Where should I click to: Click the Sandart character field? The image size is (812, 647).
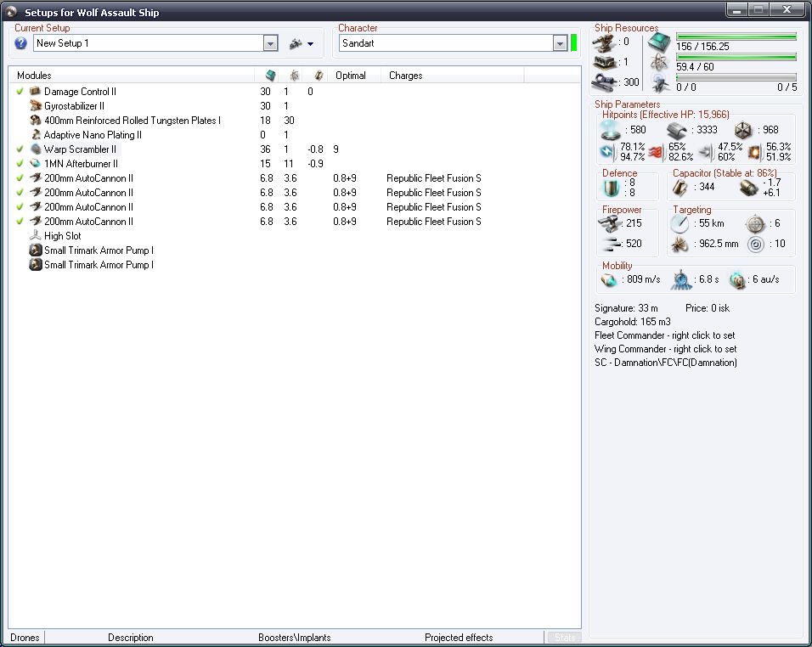(447, 43)
